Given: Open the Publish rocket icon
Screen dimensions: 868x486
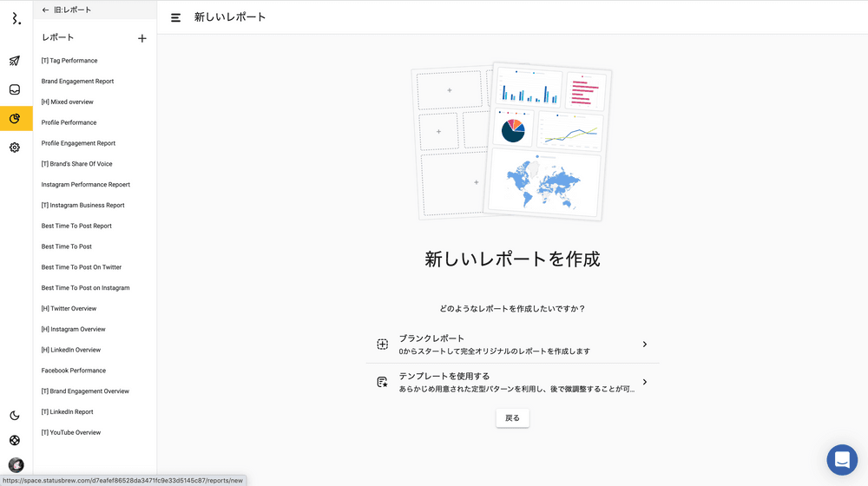Looking at the screenshot, I should [x=15, y=61].
